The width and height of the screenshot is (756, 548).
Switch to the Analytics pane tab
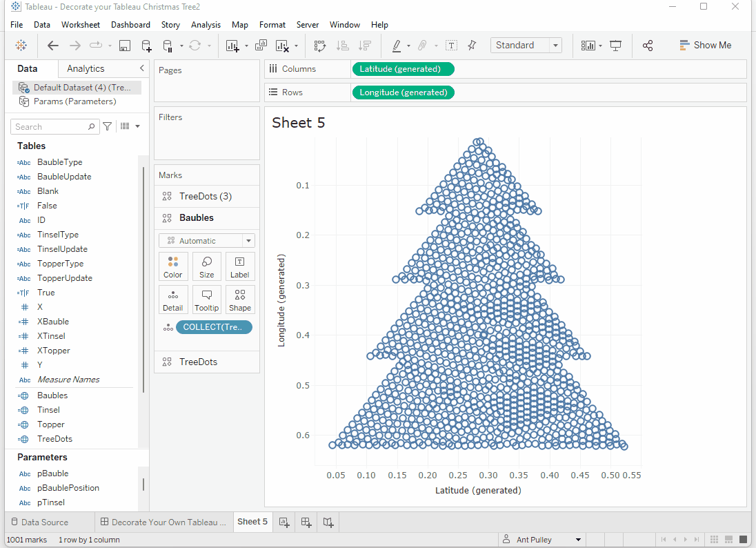click(x=86, y=68)
